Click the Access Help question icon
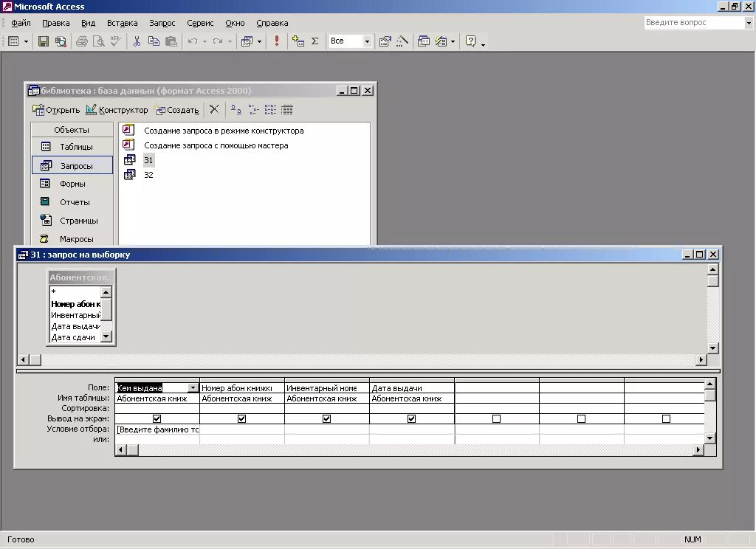The height and width of the screenshot is (549, 756). 470,41
